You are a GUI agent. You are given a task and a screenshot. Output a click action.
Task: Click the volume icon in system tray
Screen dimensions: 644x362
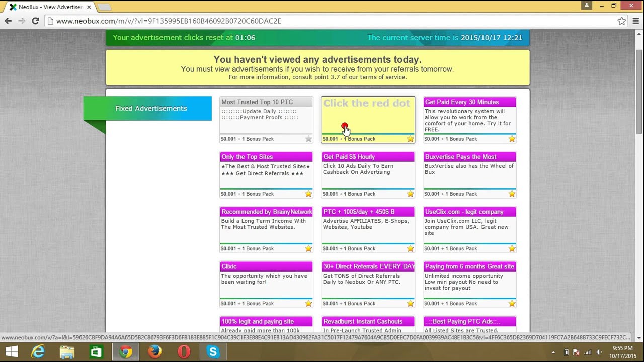[598, 352]
